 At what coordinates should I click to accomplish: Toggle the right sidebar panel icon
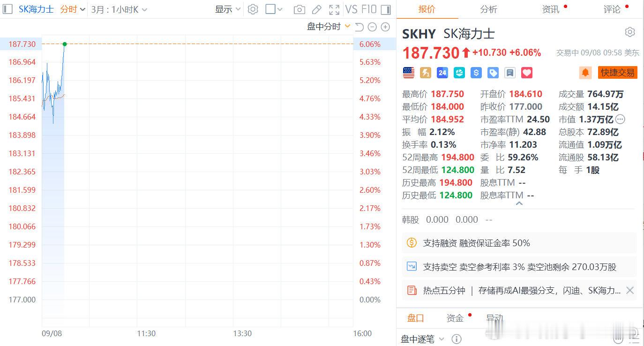click(x=386, y=9)
